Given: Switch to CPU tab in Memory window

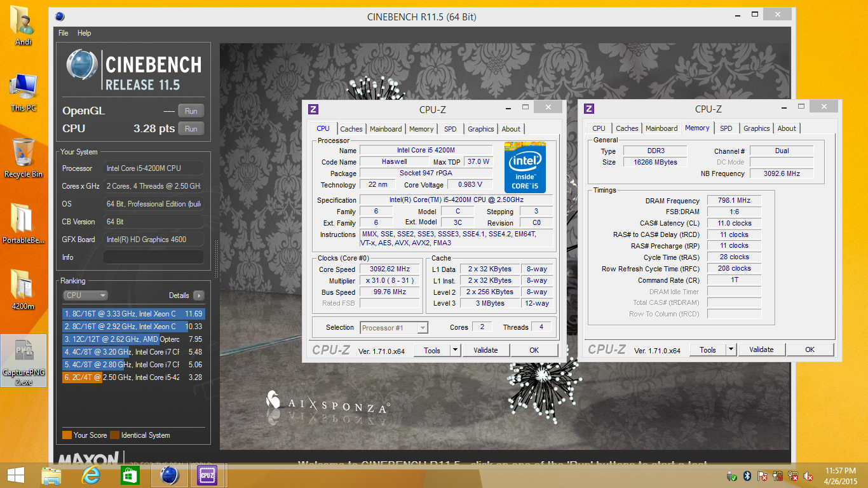Looking at the screenshot, I should pyautogui.click(x=599, y=128).
